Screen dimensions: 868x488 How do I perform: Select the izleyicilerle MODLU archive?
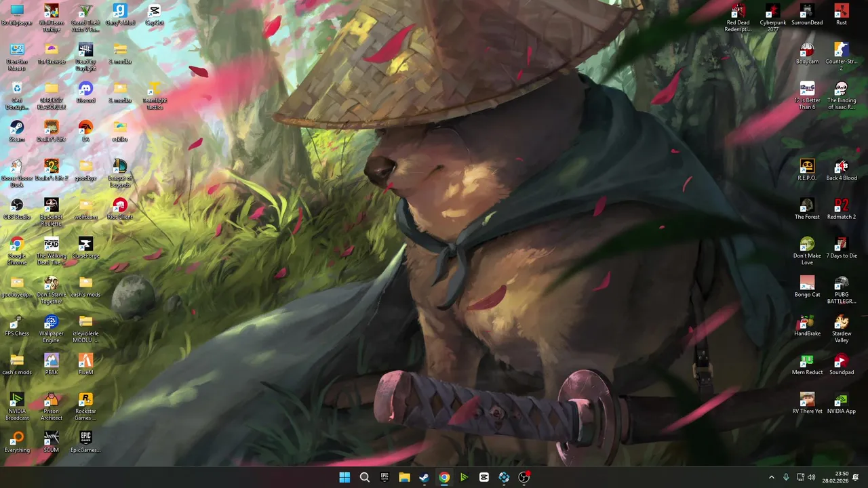[85, 329]
